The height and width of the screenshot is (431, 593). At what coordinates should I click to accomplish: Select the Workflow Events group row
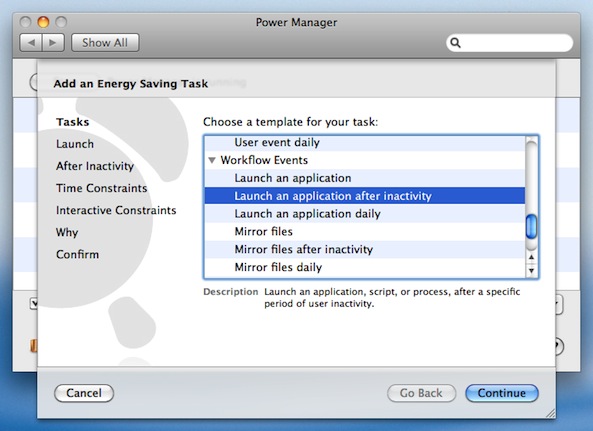point(365,160)
